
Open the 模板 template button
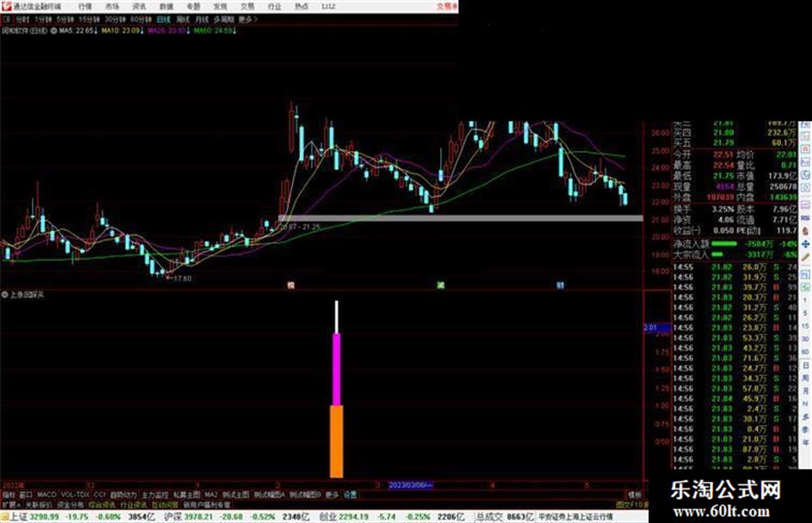pyautogui.click(x=634, y=495)
